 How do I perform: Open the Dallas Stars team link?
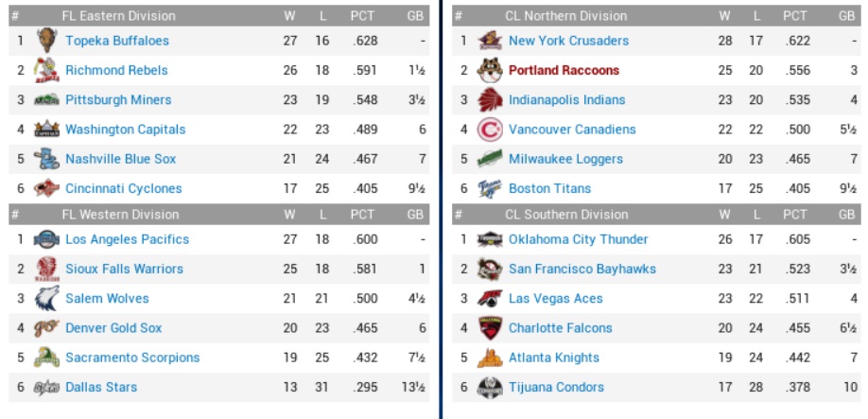101,387
